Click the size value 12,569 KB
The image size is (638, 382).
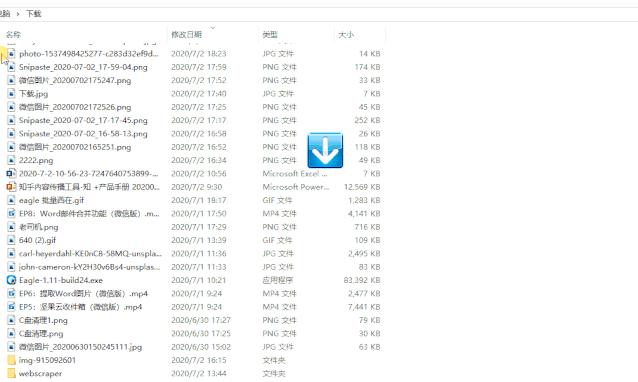point(362,187)
